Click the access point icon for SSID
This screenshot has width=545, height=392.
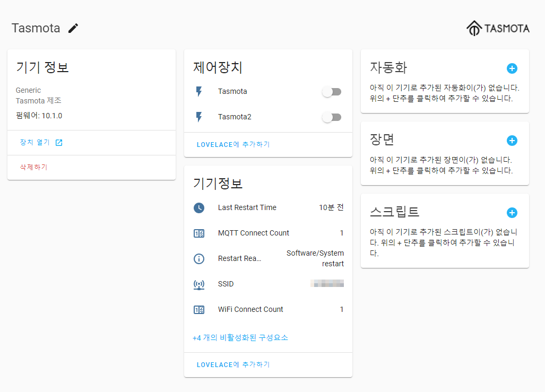tap(199, 284)
